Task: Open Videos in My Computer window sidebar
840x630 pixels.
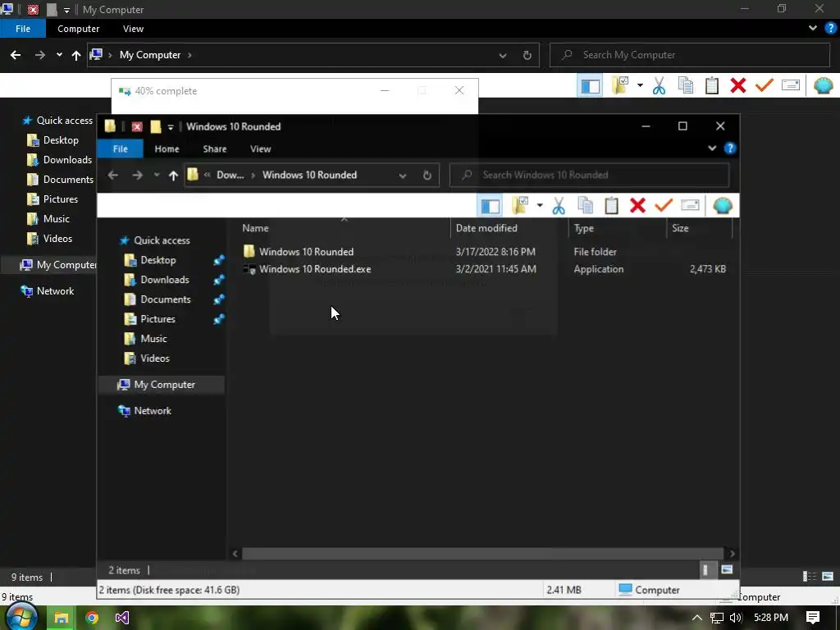Action: pos(57,239)
